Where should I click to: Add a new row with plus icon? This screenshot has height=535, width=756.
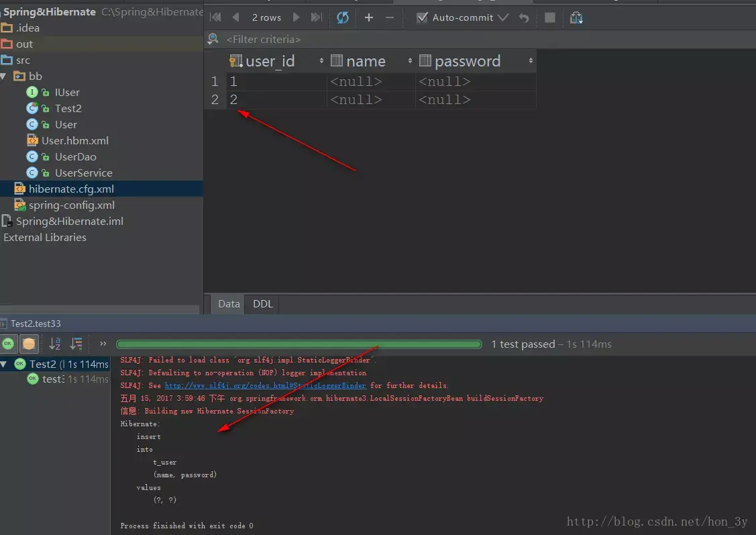point(369,18)
